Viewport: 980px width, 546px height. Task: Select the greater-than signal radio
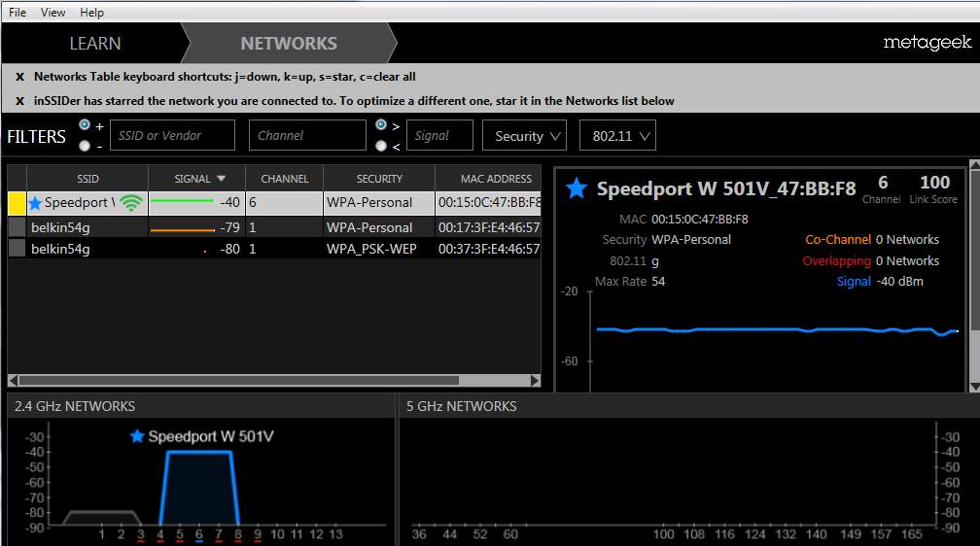tap(381, 125)
